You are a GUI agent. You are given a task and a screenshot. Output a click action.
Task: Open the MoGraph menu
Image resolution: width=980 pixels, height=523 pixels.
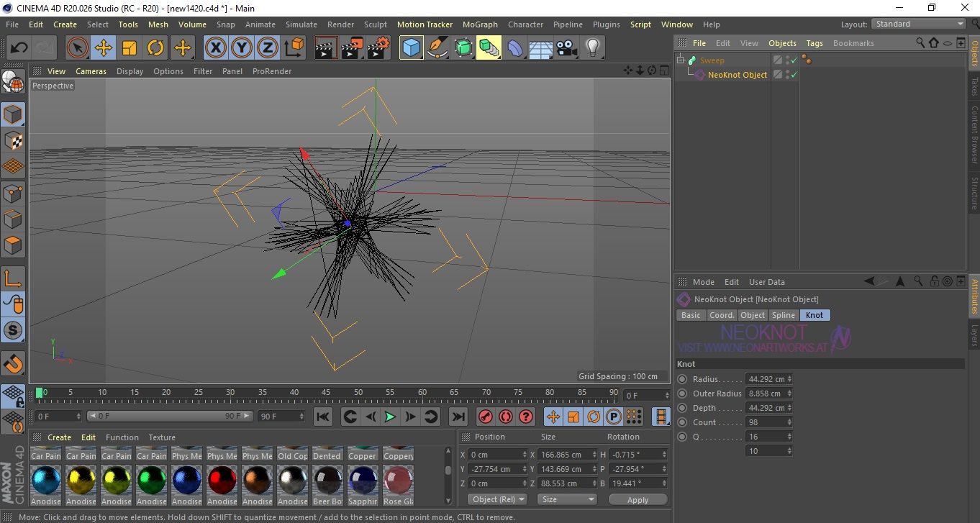(x=479, y=24)
